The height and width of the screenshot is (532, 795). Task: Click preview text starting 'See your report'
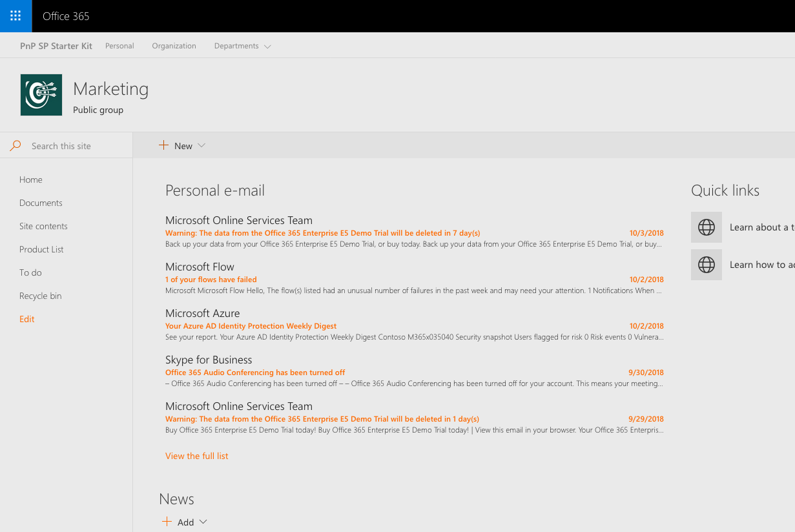(x=414, y=337)
